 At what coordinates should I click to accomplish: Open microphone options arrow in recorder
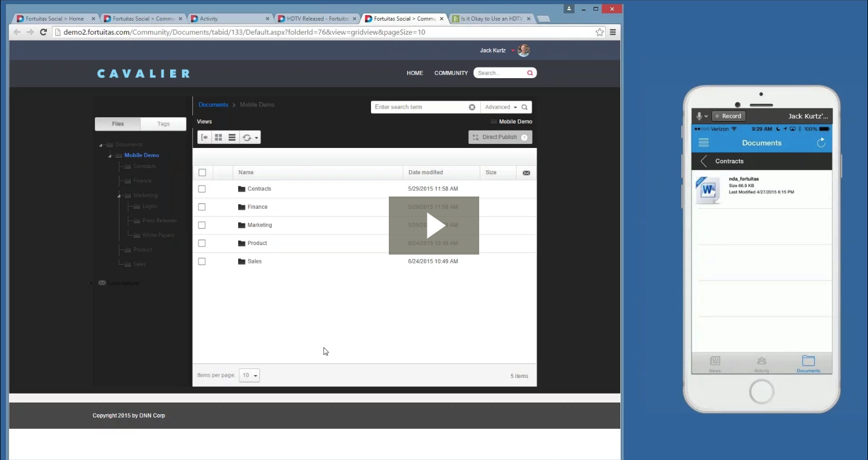click(706, 117)
